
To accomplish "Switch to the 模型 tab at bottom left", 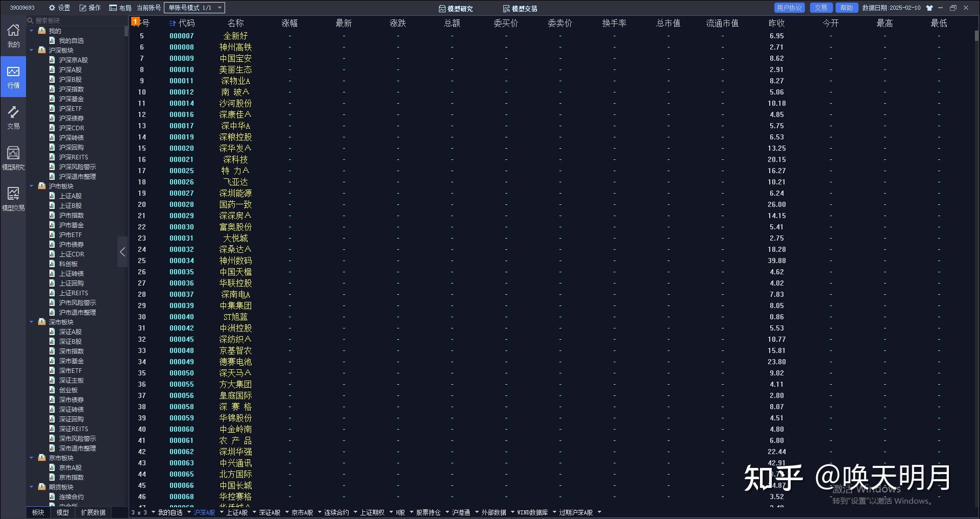I will pyautogui.click(x=62, y=512).
